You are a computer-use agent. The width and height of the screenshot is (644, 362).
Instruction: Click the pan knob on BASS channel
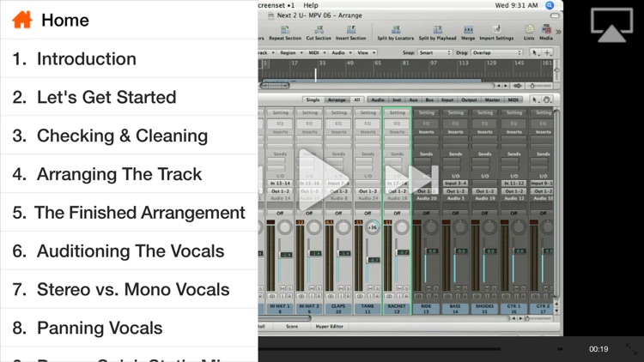(460, 227)
